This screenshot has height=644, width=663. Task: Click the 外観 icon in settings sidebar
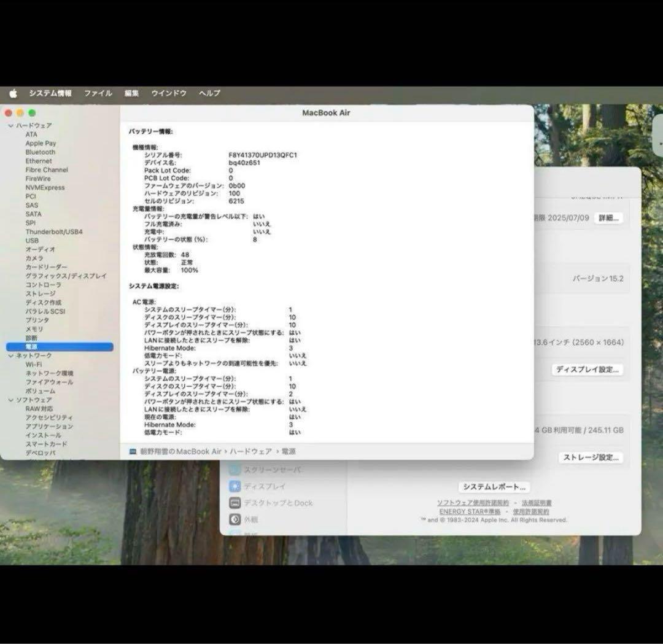coord(235,519)
